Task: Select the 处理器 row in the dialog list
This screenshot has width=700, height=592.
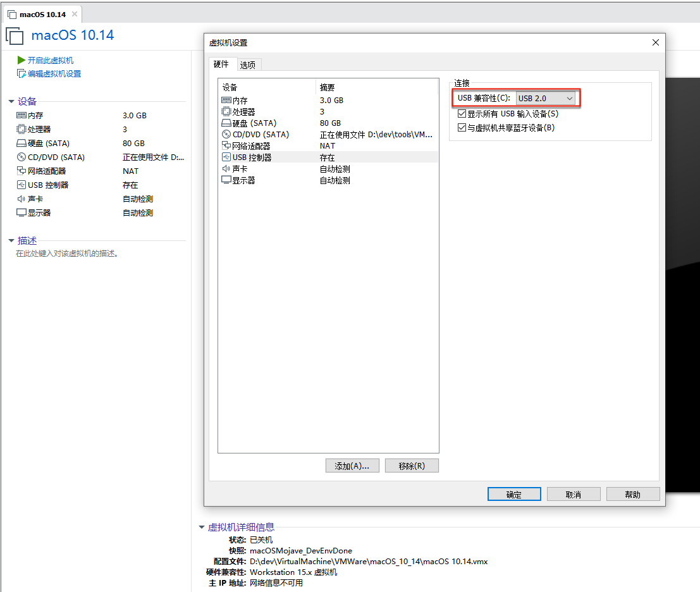Action: pyautogui.click(x=329, y=111)
